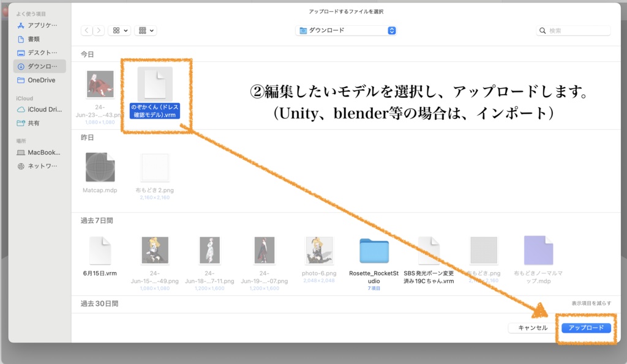Select the 布もどきノーマルマップ.mdp file icon

tap(538, 250)
